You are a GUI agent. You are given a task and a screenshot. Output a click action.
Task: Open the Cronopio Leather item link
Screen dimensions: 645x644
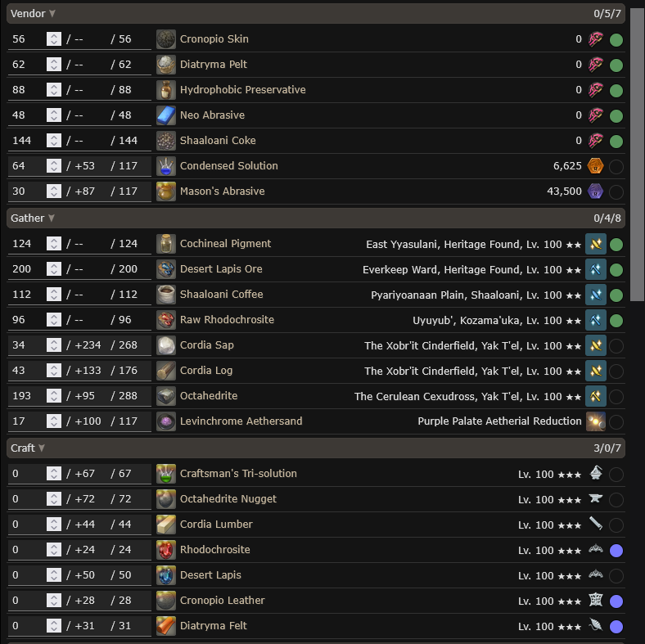(x=222, y=601)
